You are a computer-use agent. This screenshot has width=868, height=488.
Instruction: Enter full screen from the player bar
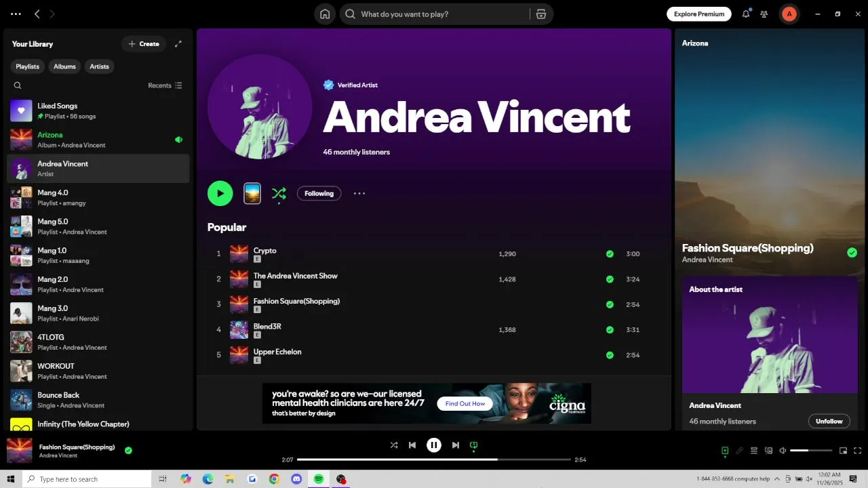tap(858, 451)
